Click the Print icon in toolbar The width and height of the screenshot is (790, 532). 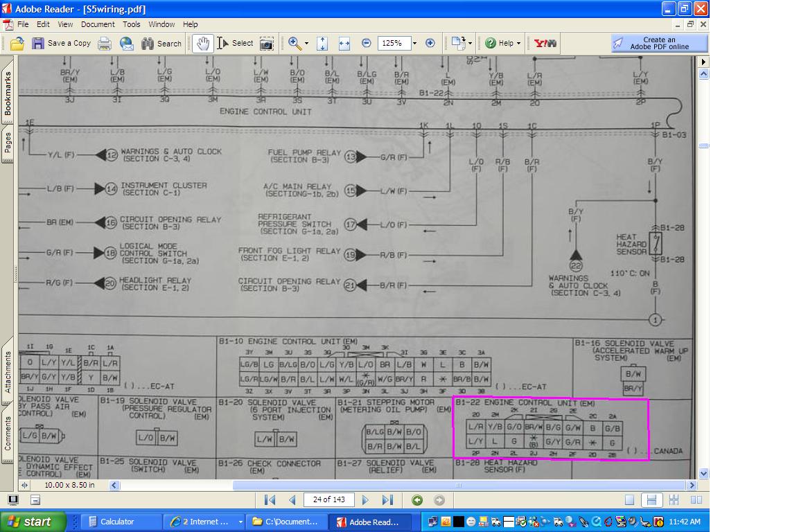(105, 44)
